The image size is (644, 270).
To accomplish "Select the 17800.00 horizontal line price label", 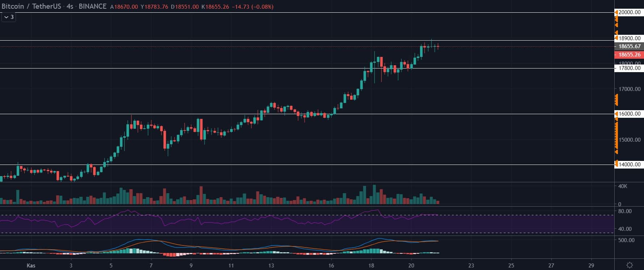I will click(x=629, y=68).
